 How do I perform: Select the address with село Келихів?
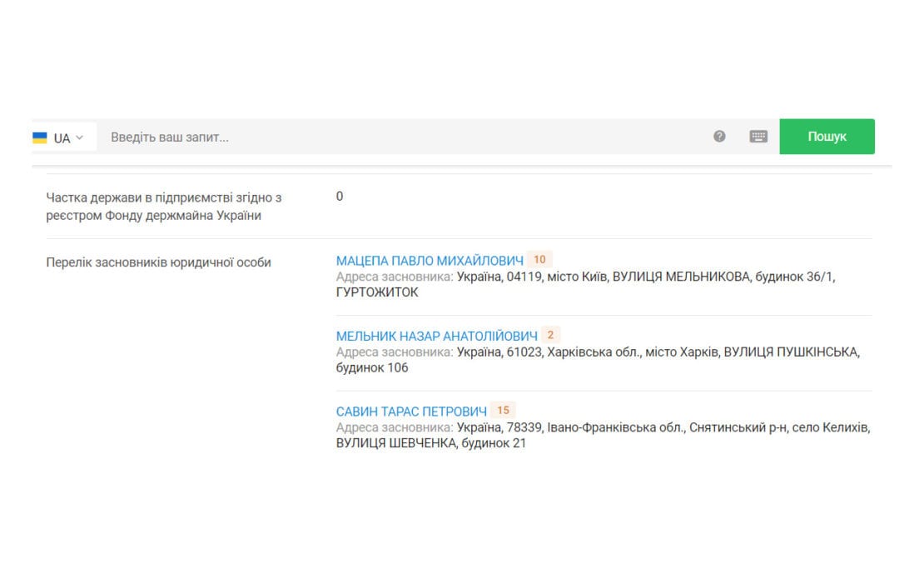pos(603,435)
